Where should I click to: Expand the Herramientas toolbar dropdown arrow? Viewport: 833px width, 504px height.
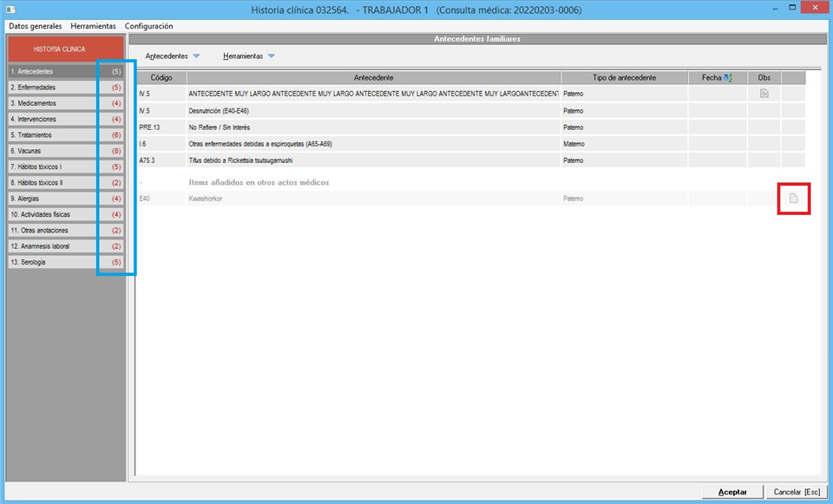[271, 56]
